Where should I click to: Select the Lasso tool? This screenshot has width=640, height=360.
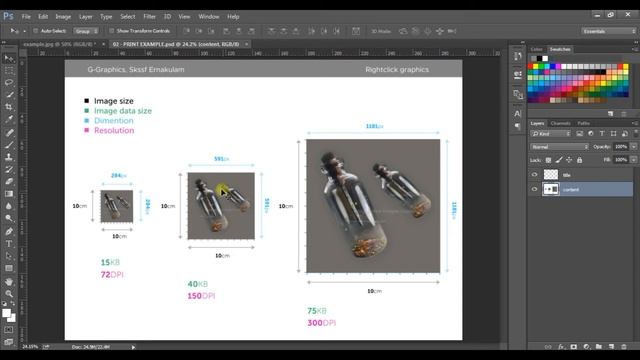click(9, 82)
